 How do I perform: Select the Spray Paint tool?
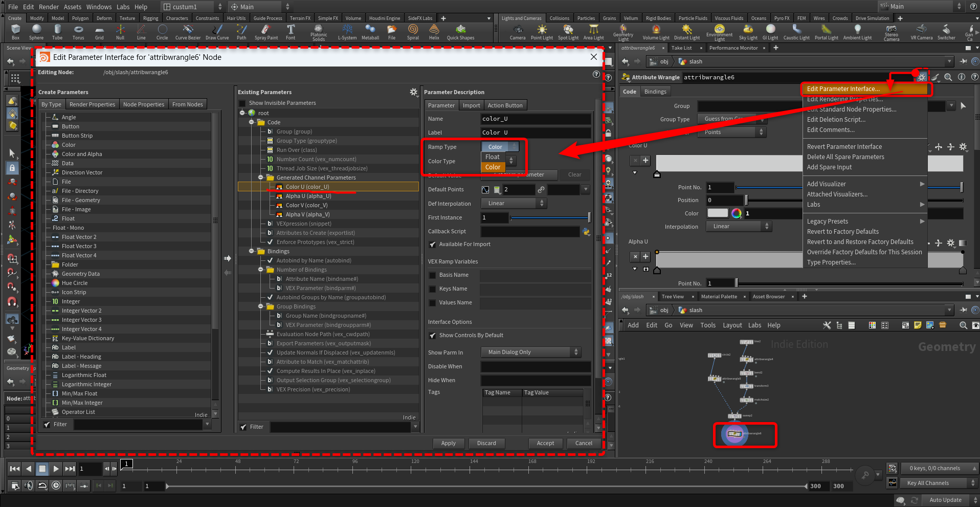coord(266,32)
